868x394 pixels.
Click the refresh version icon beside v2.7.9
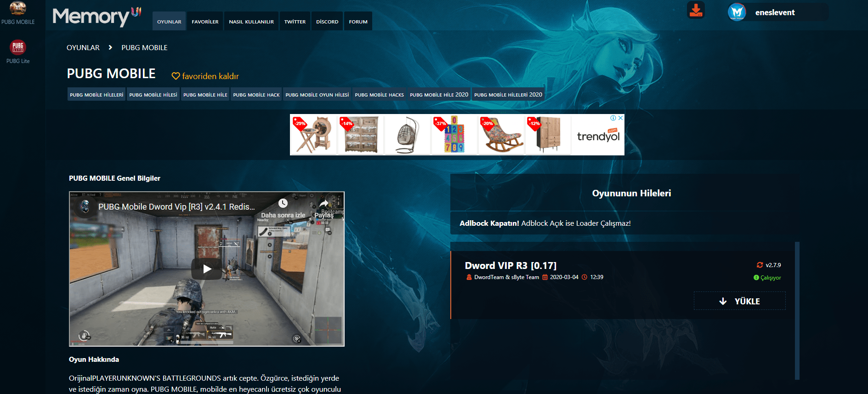tap(760, 265)
